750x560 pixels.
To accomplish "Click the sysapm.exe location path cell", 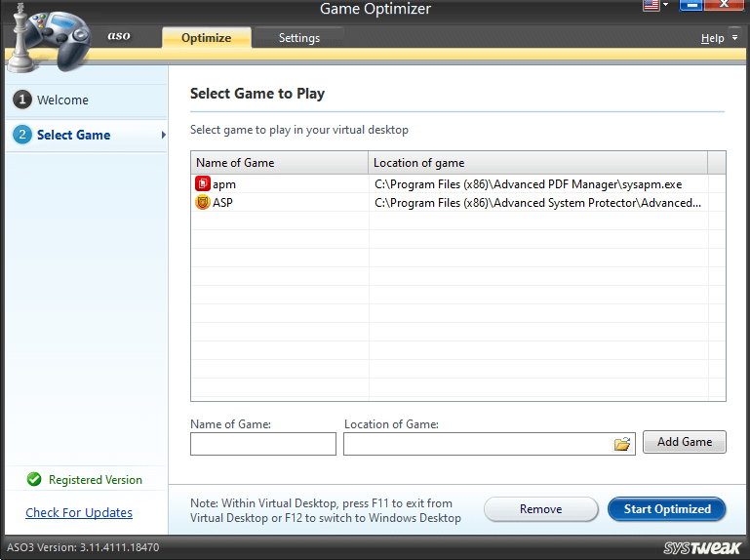I will tap(528, 184).
